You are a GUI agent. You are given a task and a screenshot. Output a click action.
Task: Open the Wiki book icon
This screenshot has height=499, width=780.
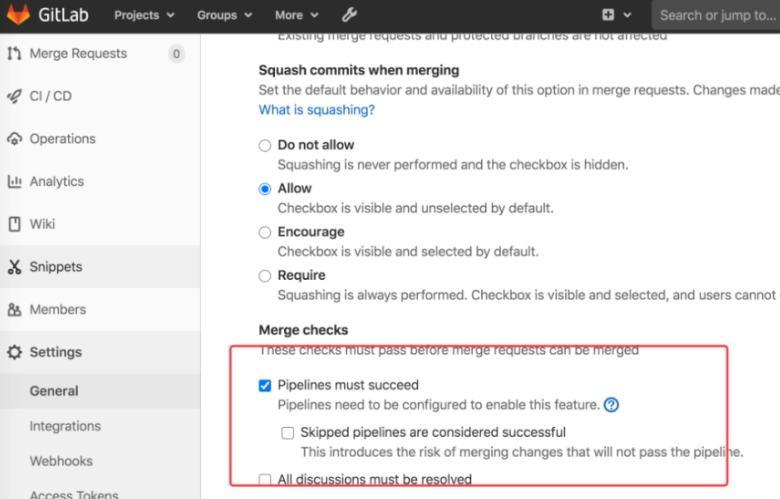click(x=14, y=224)
